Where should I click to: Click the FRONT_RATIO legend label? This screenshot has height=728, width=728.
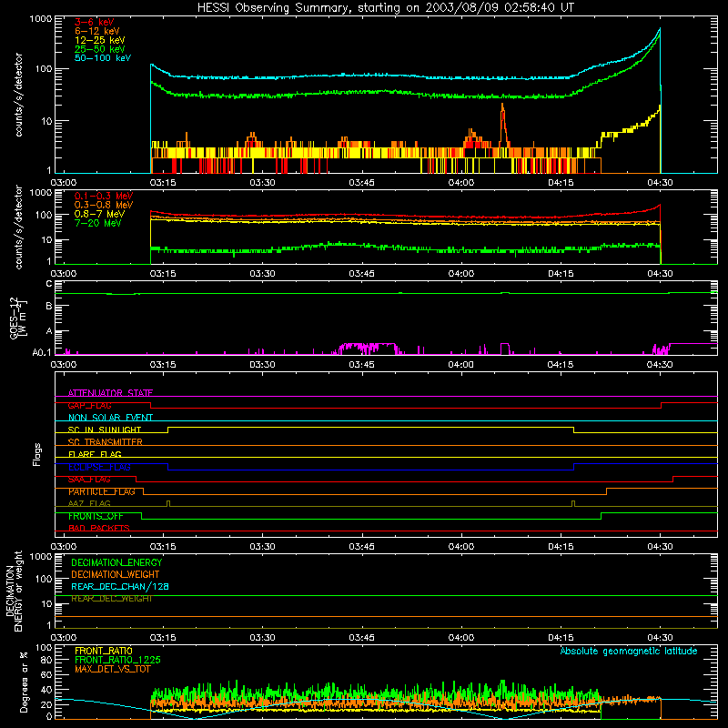pos(104,651)
